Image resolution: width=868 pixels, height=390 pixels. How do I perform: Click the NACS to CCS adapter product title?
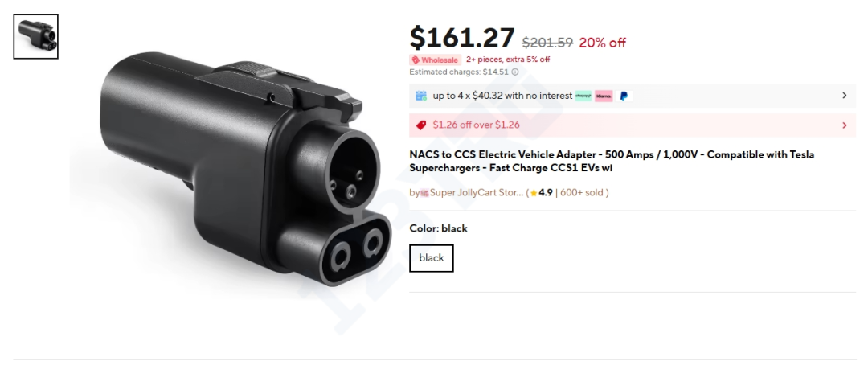pos(611,161)
